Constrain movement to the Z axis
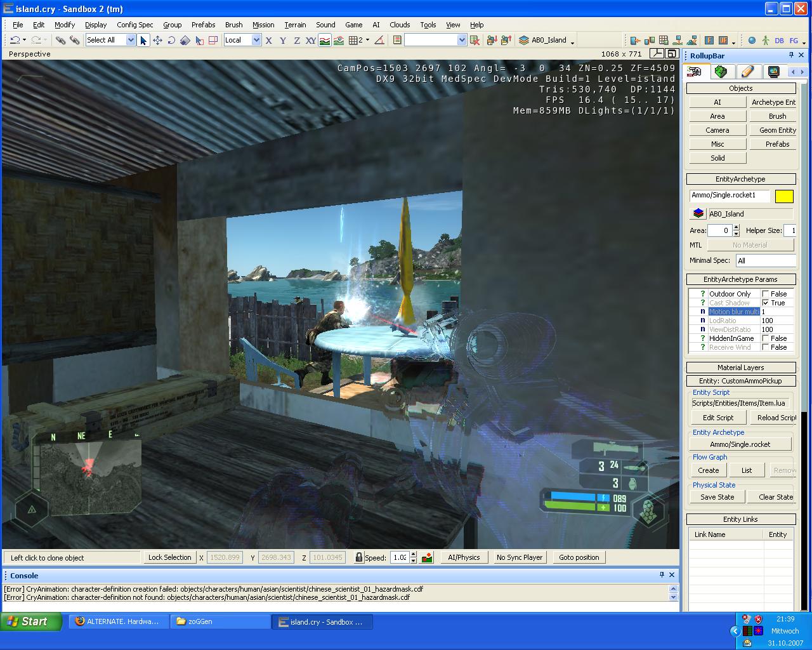 coord(296,40)
